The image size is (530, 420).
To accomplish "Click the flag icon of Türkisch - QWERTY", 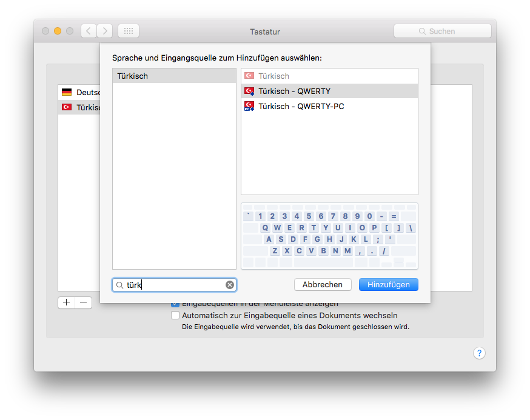I will 249,92.
